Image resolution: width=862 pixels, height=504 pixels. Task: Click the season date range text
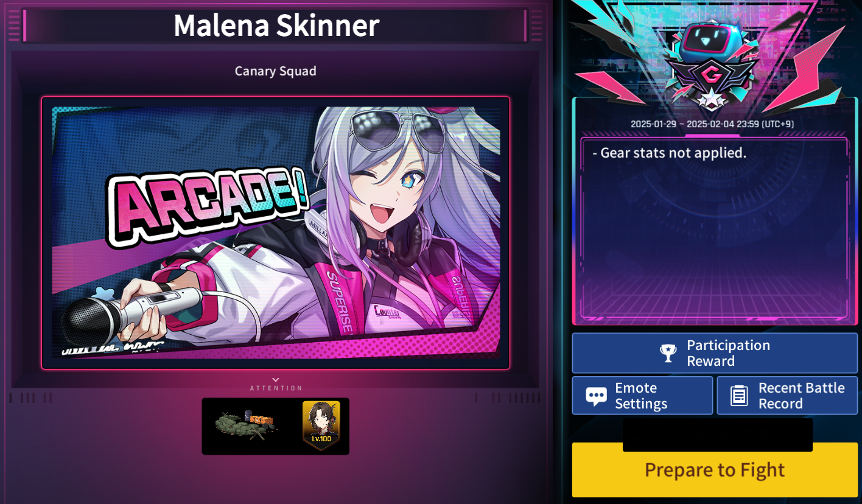712,124
